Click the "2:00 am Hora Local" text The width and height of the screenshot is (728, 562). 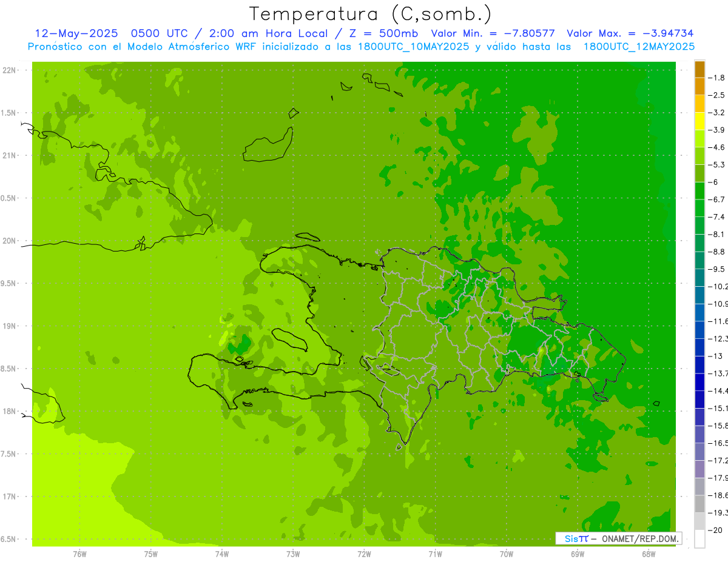point(268,33)
